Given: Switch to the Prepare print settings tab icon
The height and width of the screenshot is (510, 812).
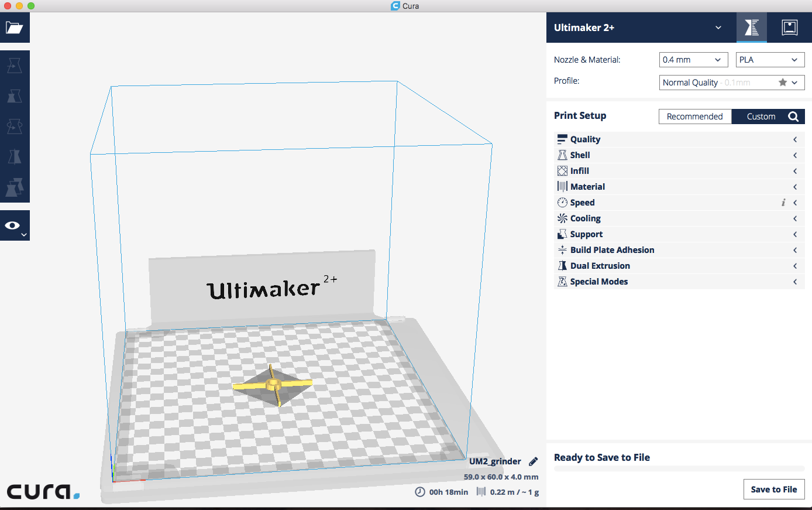Looking at the screenshot, I should [x=751, y=28].
